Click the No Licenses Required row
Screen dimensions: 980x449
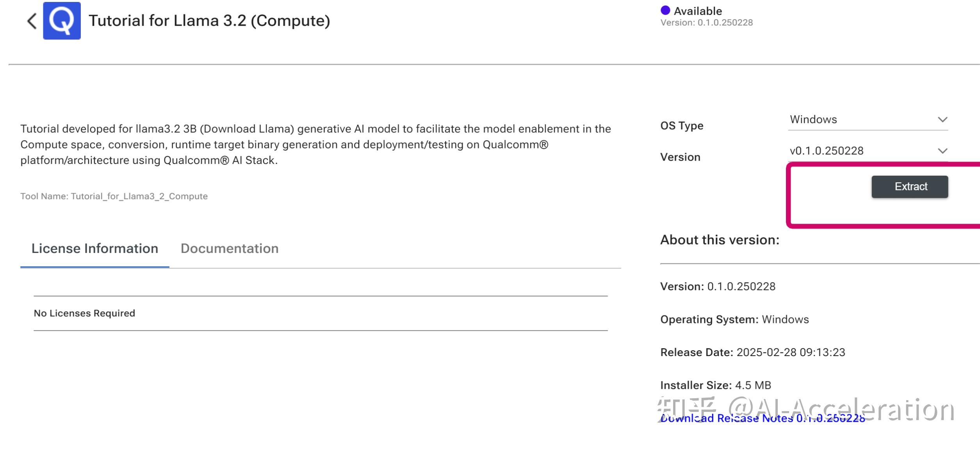coord(84,313)
